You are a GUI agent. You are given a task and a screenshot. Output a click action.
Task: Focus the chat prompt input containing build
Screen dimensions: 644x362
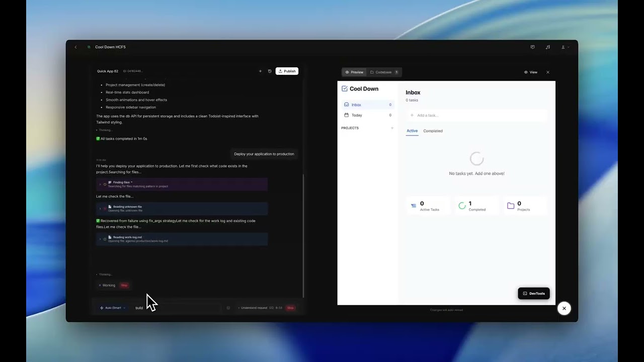pyautogui.click(x=176, y=308)
